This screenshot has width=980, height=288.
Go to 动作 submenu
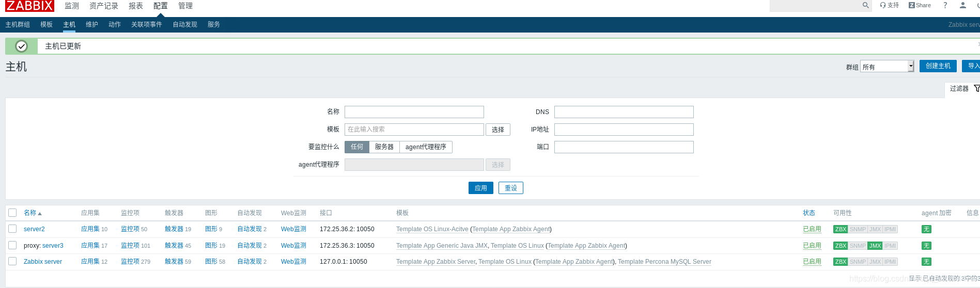click(x=115, y=24)
